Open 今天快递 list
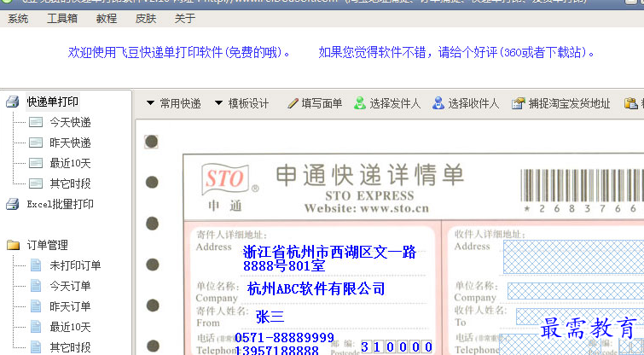 point(70,122)
